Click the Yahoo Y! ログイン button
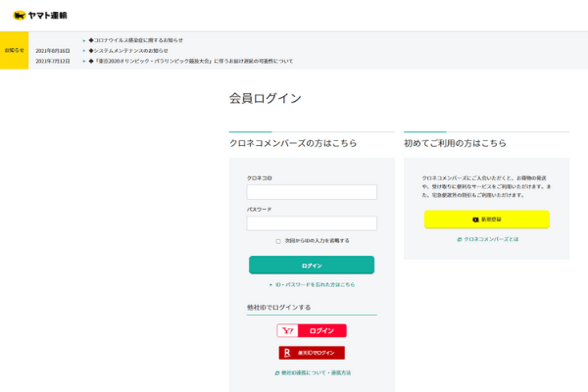This screenshot has width=588, height=392. (312, 330)
